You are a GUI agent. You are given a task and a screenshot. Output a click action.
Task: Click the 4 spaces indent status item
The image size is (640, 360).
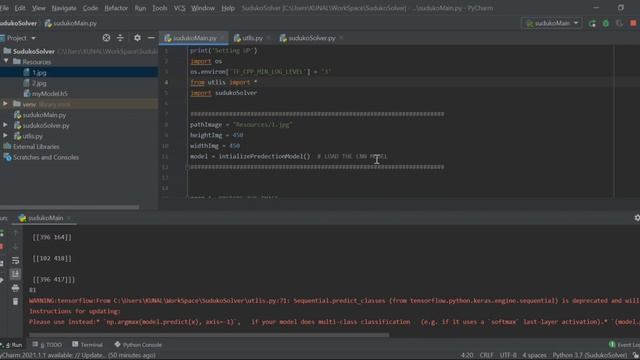[534, 356]
